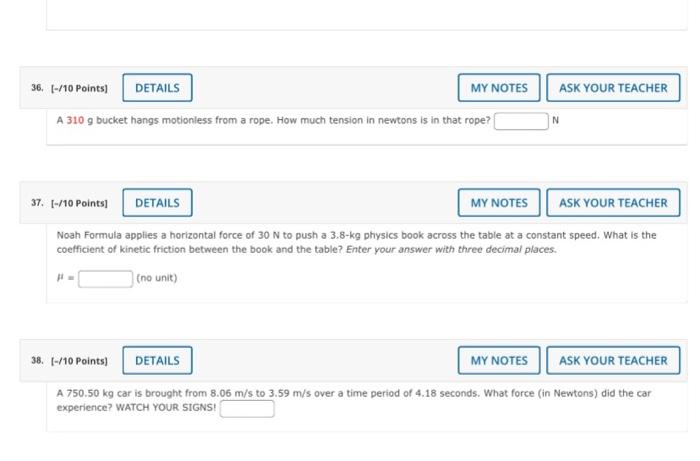The height and width of the screenshot is (461, 700).
Task: Click the points label for question 36
Action: (x=79, y=88)
